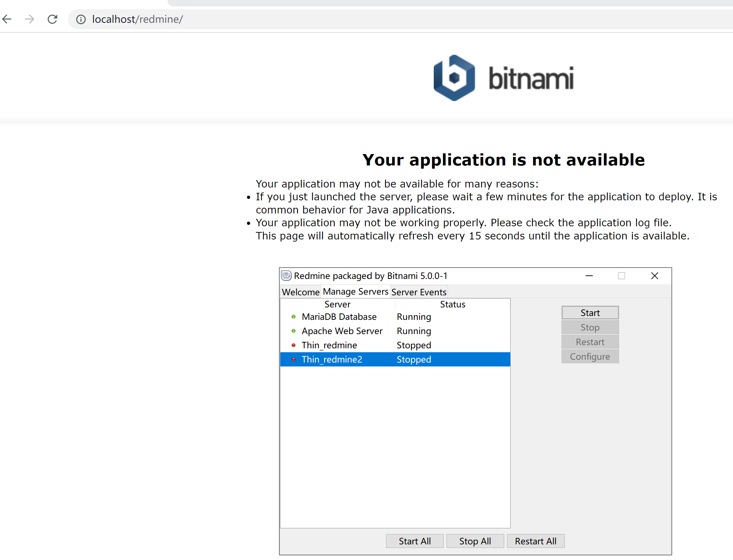Screen dimensions: 733x560
Task: Select the MariaDB Database row
Action: (395, 317)
